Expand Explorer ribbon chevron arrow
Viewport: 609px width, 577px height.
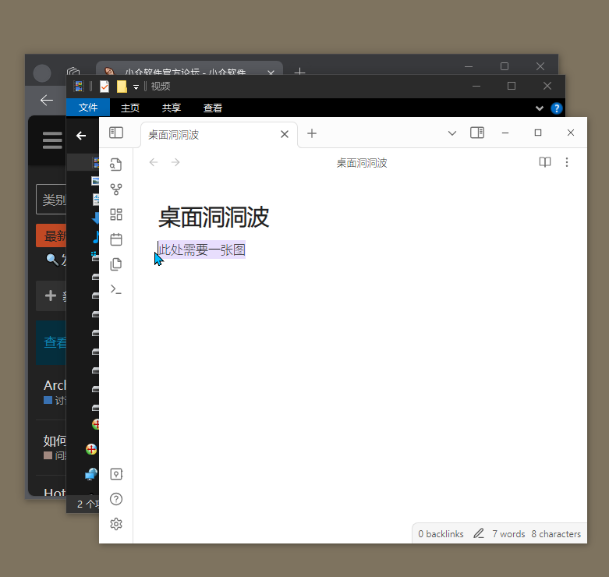coord(539,108)
